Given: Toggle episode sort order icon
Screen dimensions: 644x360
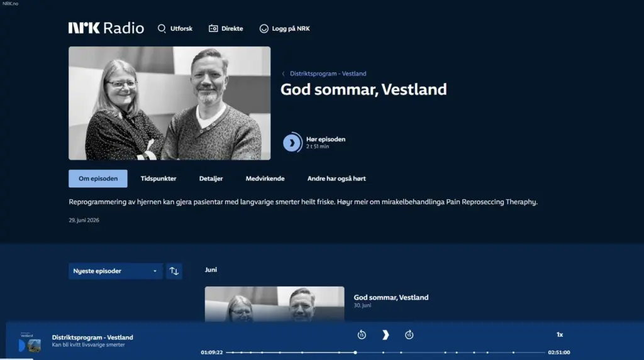Looking at the screenshot, I should [174, 271].
